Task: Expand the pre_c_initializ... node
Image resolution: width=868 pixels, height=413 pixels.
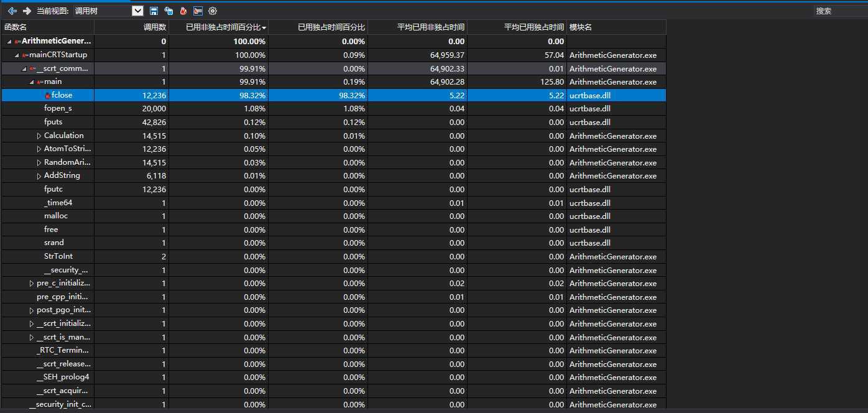Action: (32, 284)
